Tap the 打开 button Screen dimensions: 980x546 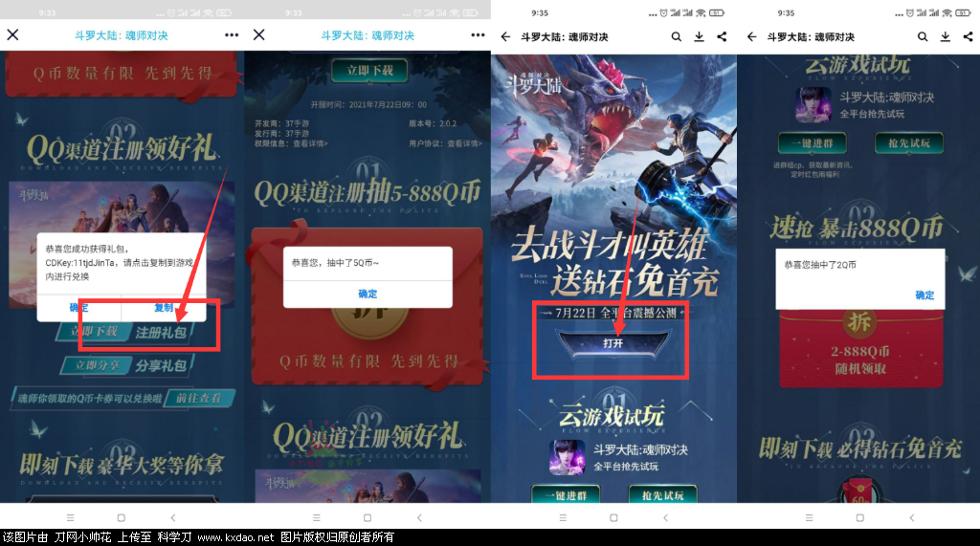[613, 343]
